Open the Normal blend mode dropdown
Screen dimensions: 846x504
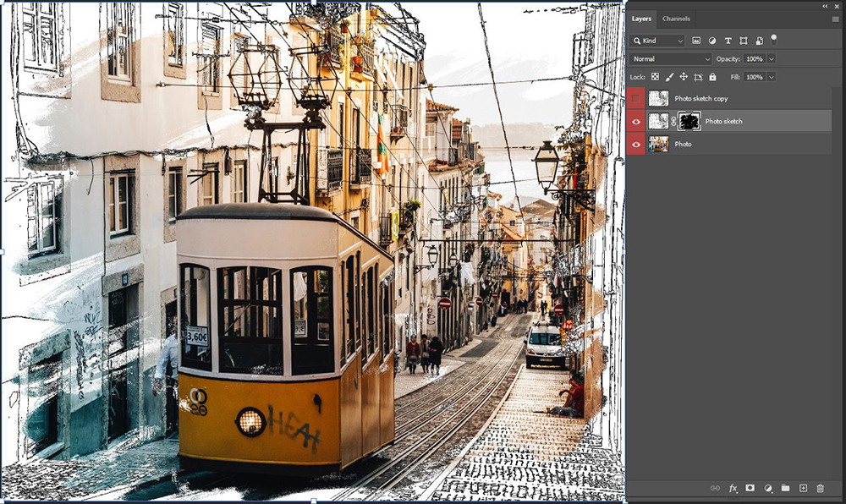click(x=670, y=58)
